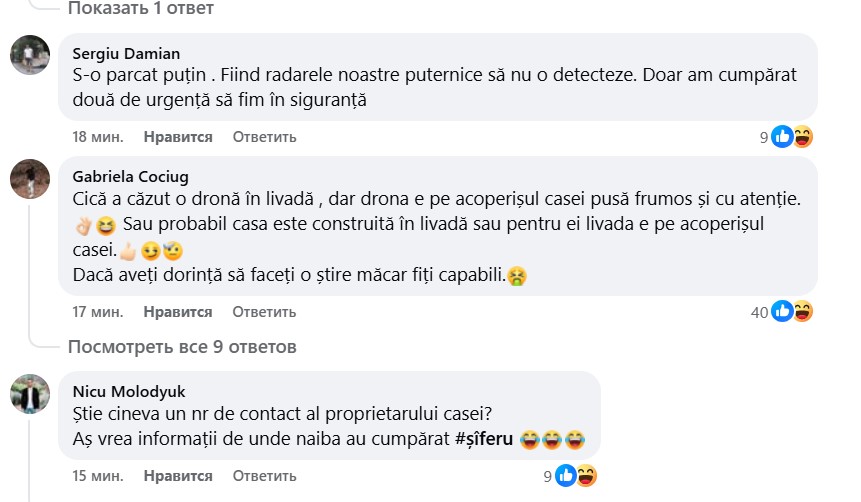Open Nicu Molodyuk's profile name link
The image size is (861, 502).
[130, 391]
